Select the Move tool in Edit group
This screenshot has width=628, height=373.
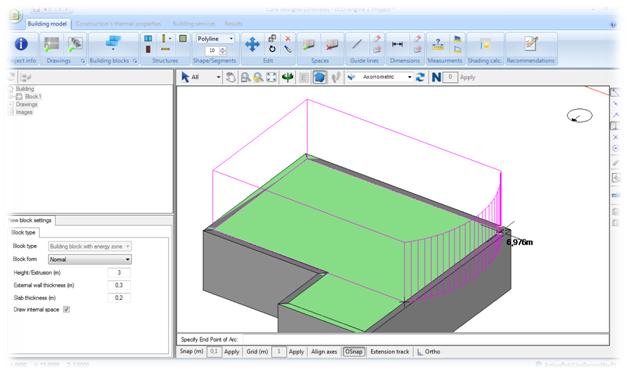252,44
